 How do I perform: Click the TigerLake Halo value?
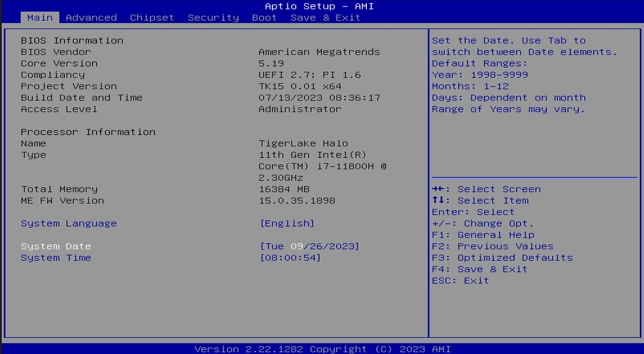click(303, 143)
